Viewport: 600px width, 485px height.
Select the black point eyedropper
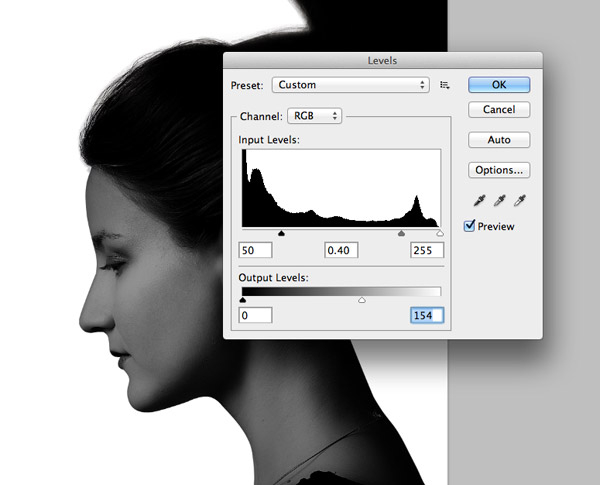tap(479, 200)
